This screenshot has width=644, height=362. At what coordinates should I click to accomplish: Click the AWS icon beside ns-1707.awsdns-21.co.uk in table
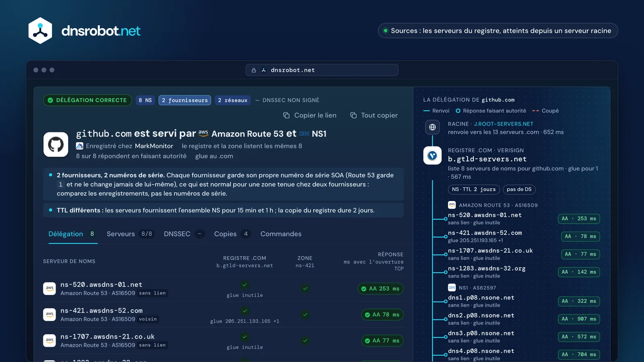pos(50,341)
